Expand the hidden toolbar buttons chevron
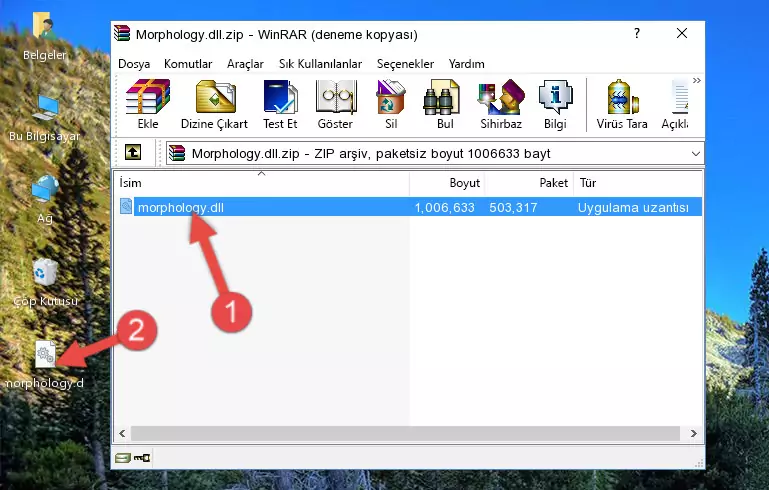Screen dimensions: 769x490 pos(696,80)
